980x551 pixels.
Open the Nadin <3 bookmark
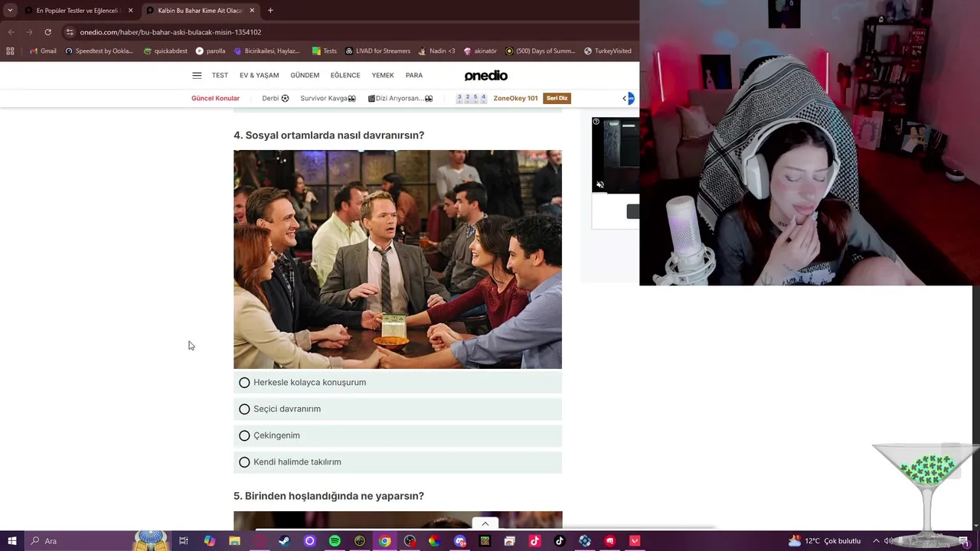click(436, 51)
